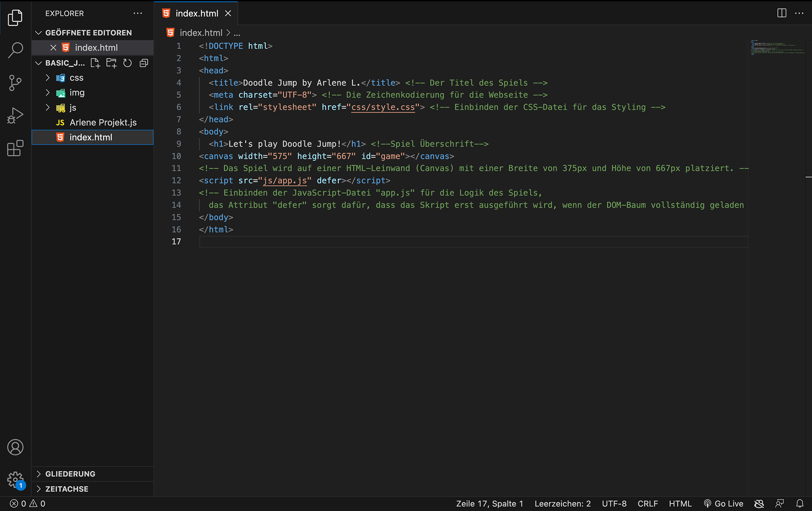
Task: Open Run and Debug view
Action: (x=15, y=115)
